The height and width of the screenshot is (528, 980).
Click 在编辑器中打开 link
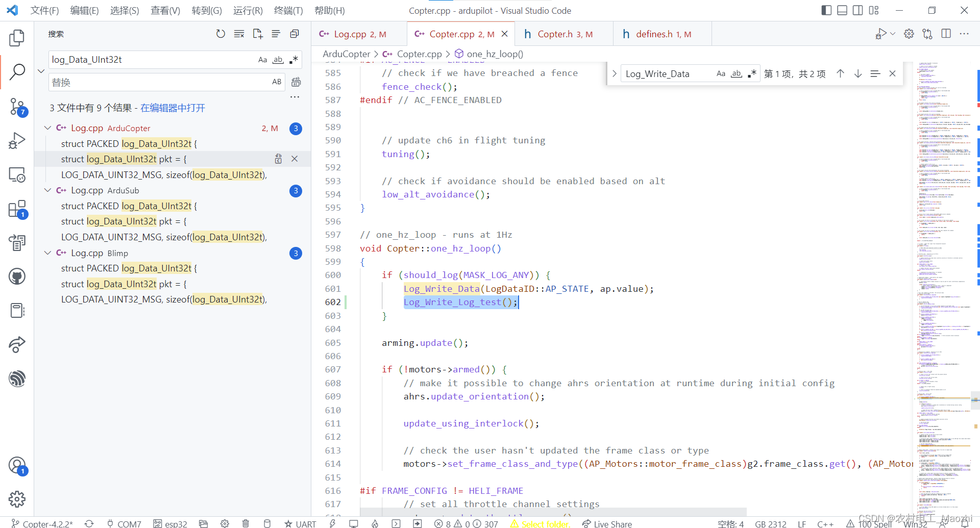point(173,108)
